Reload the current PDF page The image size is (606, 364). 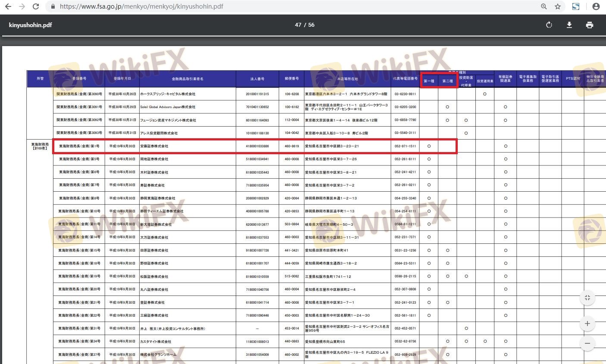[36, 6]
